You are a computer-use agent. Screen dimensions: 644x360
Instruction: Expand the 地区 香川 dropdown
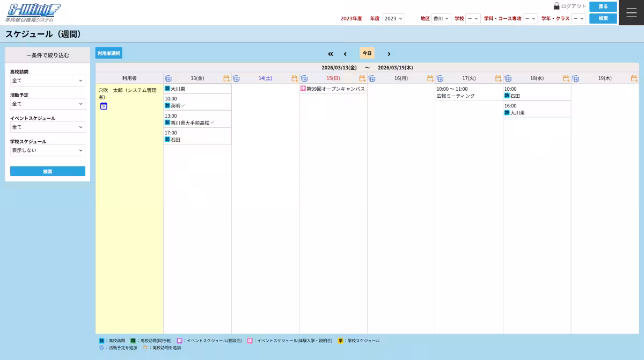pyautogui.click(x=441, y=18)
